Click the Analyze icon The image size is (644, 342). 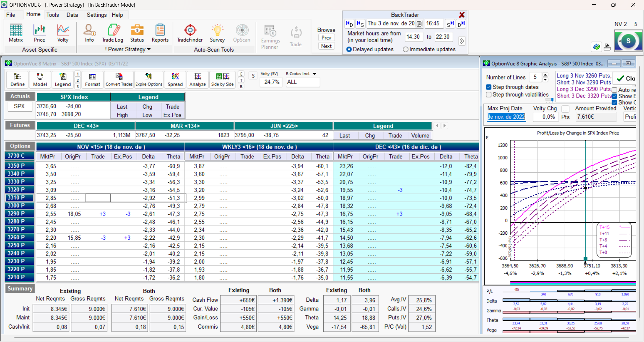[197, 79]
